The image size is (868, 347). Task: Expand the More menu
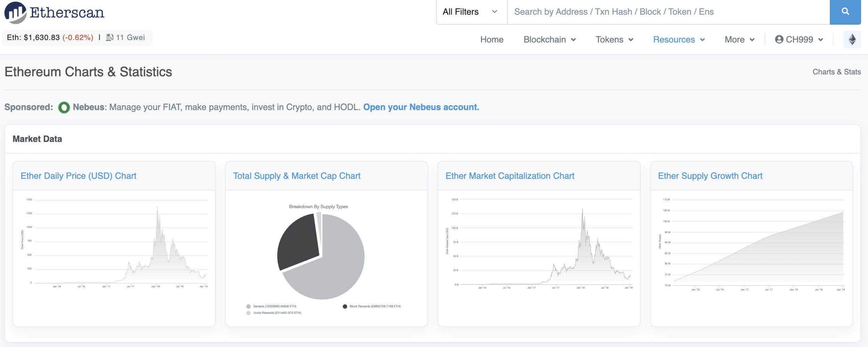point(739,40)
